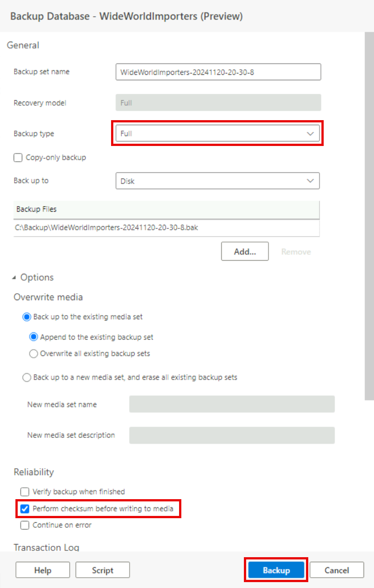This screenshot has width=374, height=588.
Task: Select Back up to the existing media set
Action: point(27,317)
